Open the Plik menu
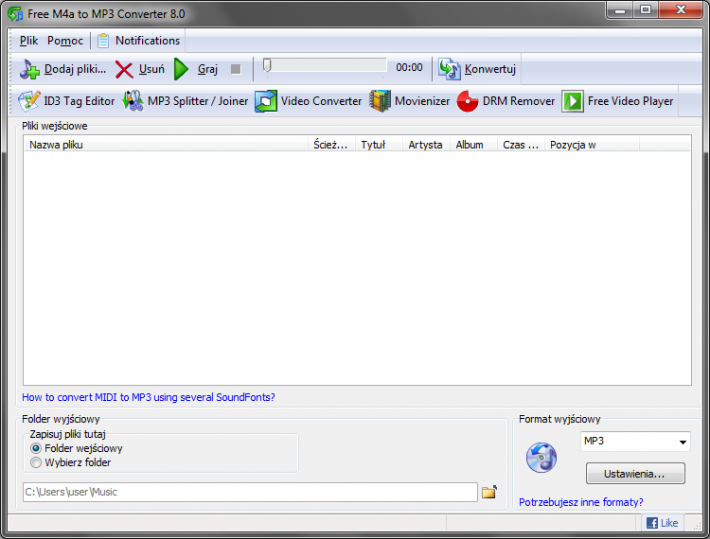710x539 pixels. click(x=29, y=41)
